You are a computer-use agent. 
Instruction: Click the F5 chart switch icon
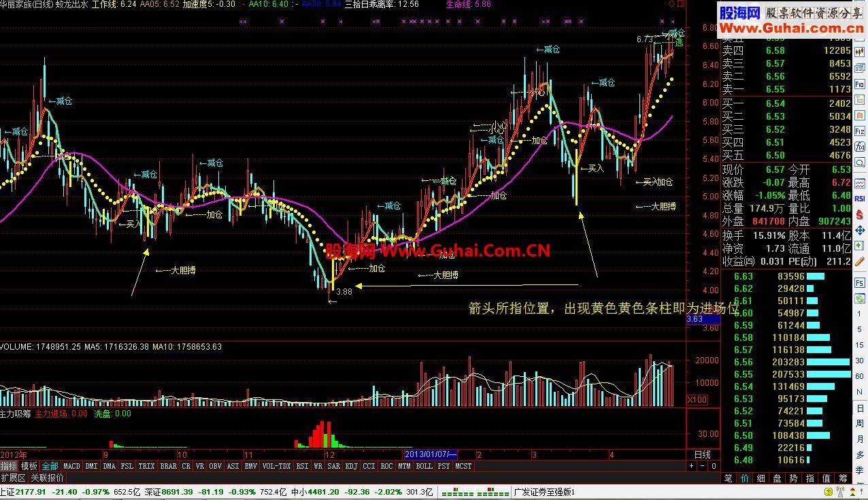[860, 282]
